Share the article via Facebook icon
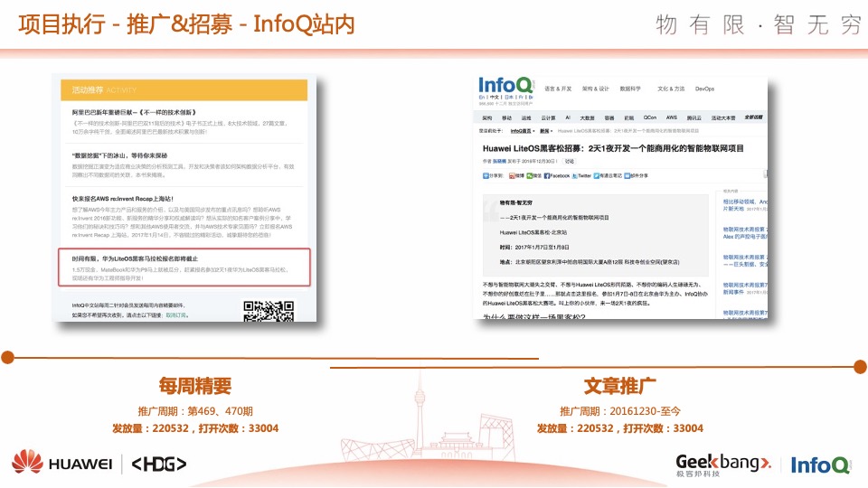The width and height of the screenshot is (868, 488). tap(547, 176)
